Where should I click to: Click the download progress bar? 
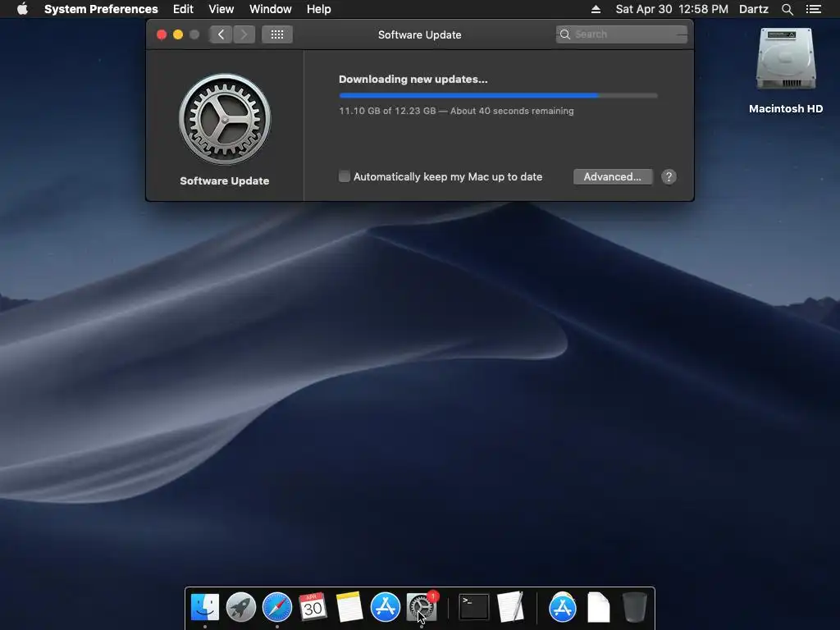(498, 95)
